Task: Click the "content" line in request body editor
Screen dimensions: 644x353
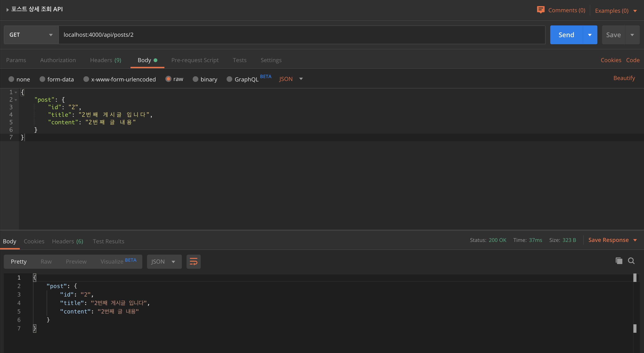Action: click(92, 122)
